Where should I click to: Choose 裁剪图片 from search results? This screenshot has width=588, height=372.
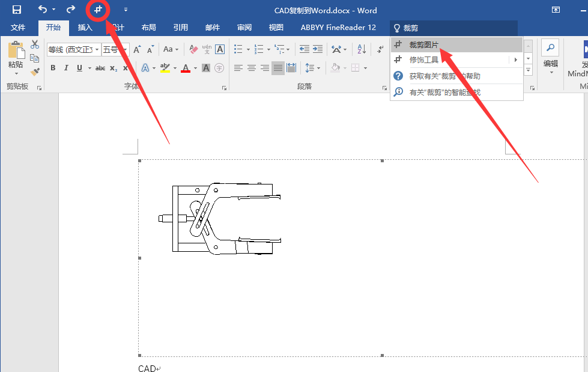pyautogui.click(x=456, y=45)
